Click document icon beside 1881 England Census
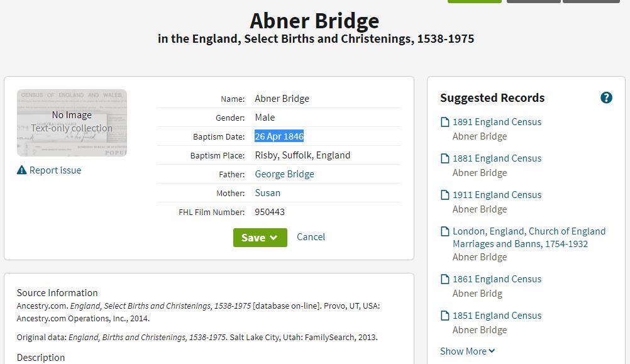The image size is (630, 364). point(445,158)
